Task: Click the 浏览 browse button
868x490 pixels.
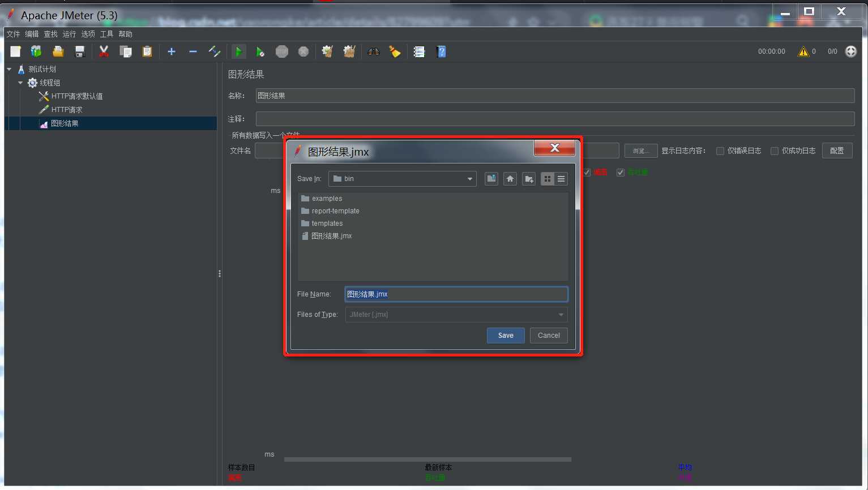Action: tap(641, 151)
